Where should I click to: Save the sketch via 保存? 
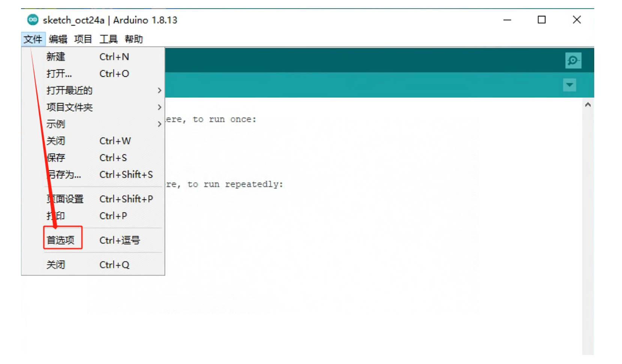[x=56, y=158]
